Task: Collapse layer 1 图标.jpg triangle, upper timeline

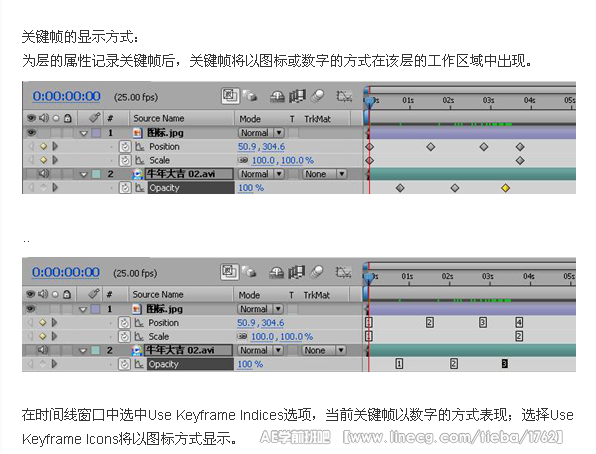Action: 84,133
